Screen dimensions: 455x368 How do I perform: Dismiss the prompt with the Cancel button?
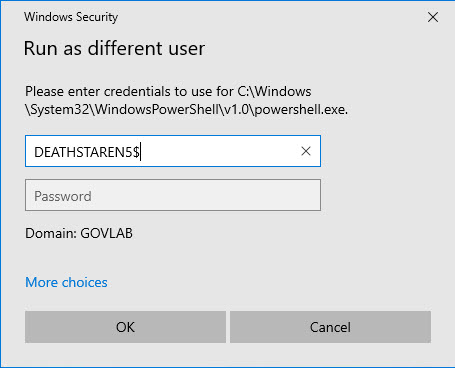pyautogui.click(x=330, y=327)
